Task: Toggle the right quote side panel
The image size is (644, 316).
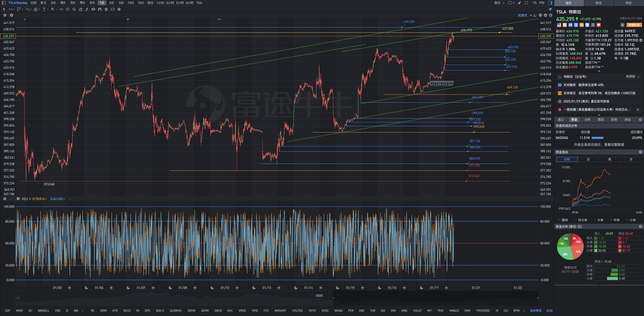Action: click(550, 3)
